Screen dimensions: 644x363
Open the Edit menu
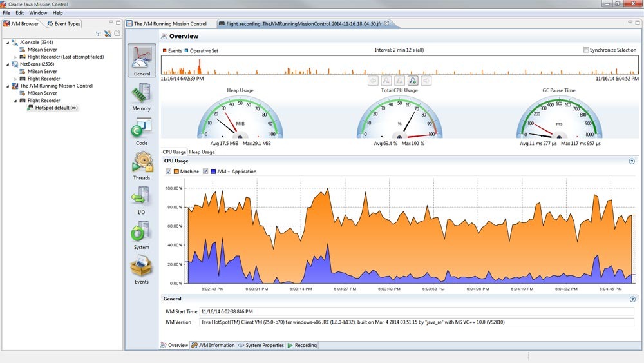point(19,13)
